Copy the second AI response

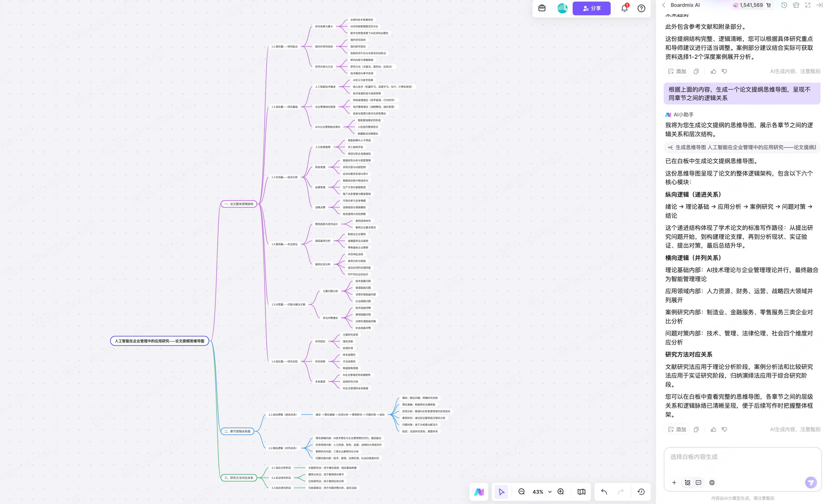pyautogui.click(x=696, y=429)
